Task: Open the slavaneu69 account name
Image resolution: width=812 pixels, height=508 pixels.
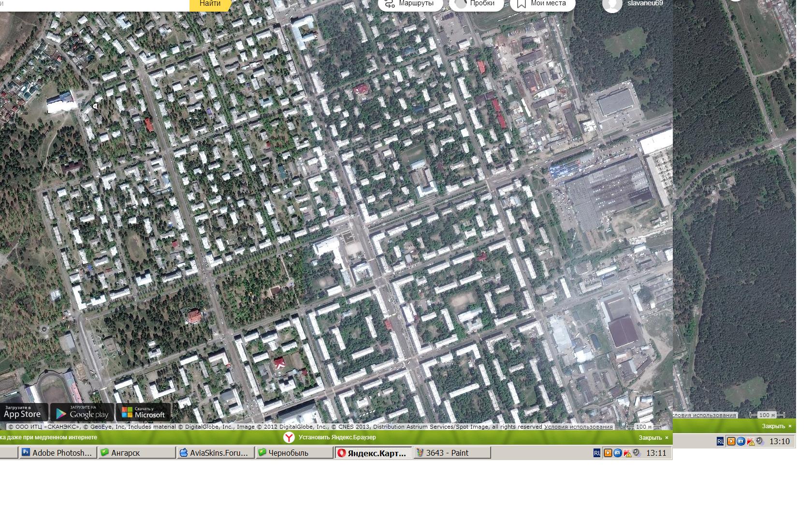Action: [645, 3]
